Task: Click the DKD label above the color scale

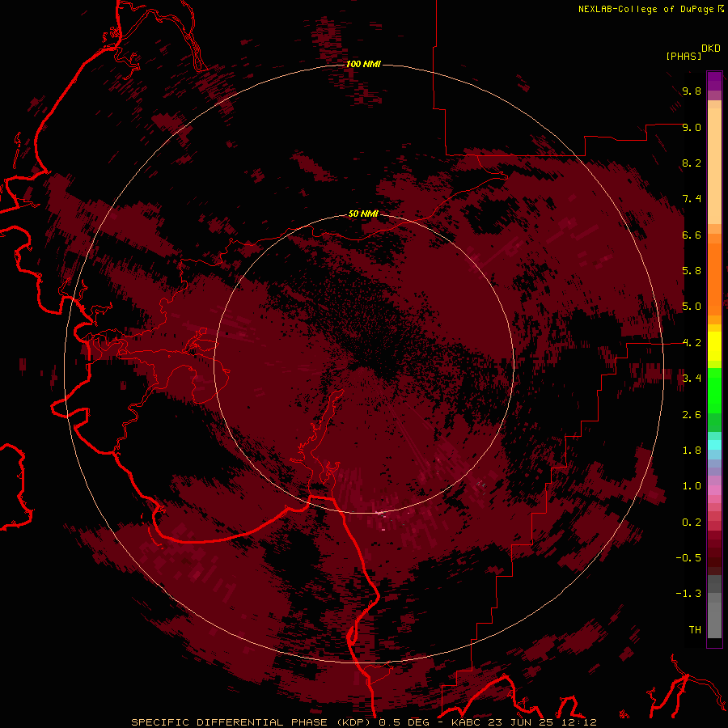Action: pyautogui.click(x=711, y=49)
